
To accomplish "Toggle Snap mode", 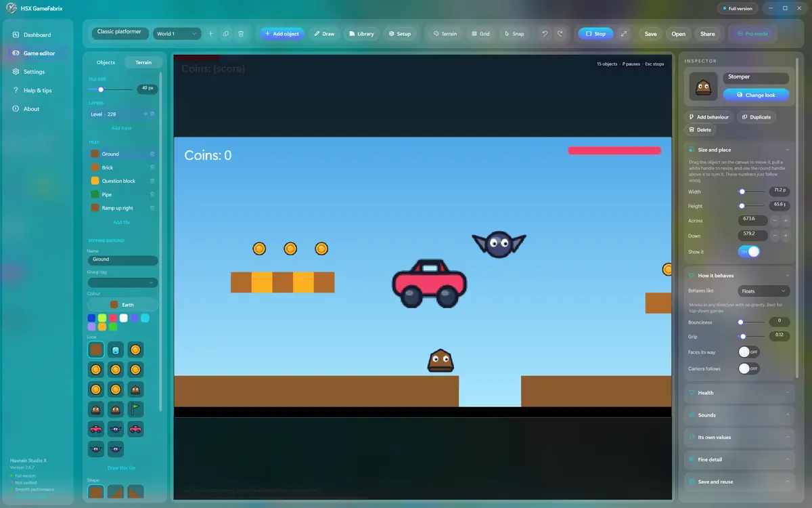I will 514,33.
